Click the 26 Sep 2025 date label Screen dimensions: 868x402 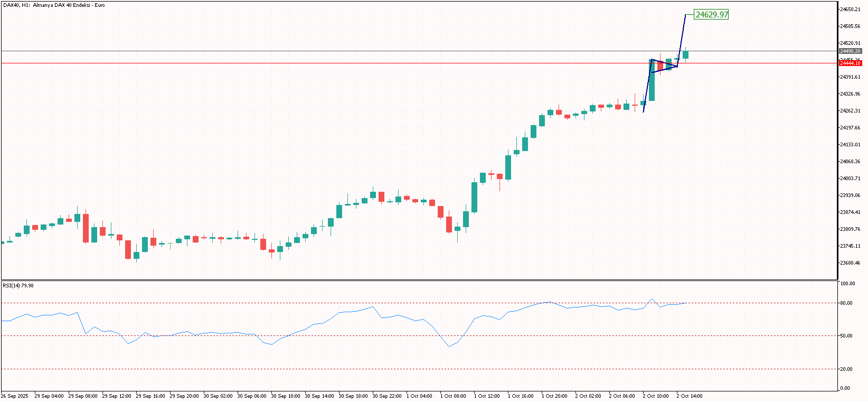click(15, 396)
